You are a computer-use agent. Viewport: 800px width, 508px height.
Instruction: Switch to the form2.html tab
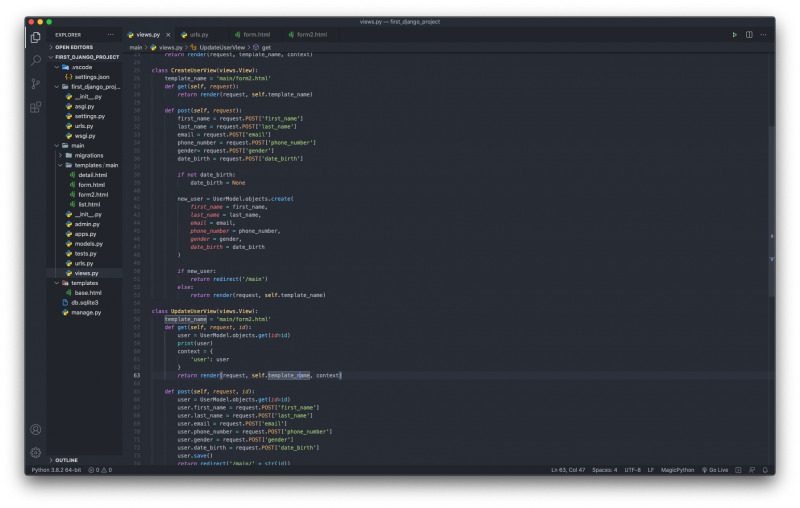pyautogui.click(x=312, y=34)
